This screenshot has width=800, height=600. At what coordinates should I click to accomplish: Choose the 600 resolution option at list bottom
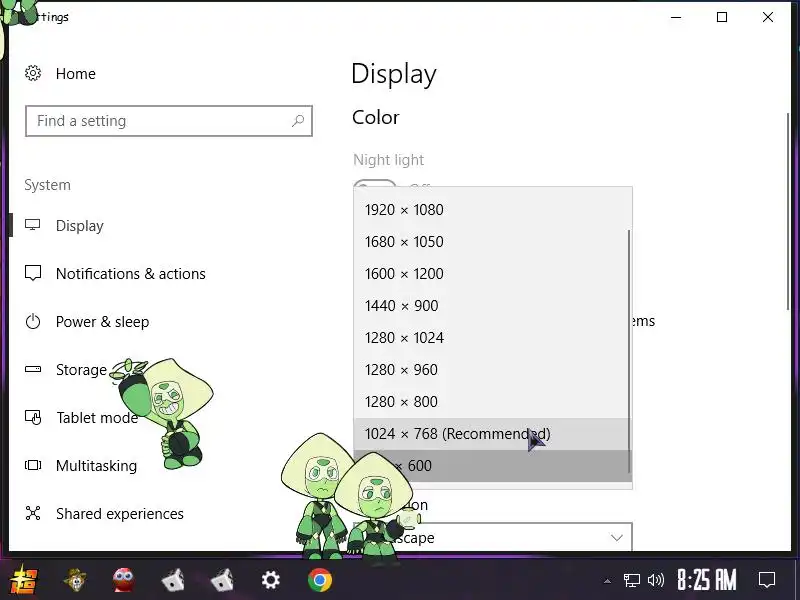[x=492, y=465]
